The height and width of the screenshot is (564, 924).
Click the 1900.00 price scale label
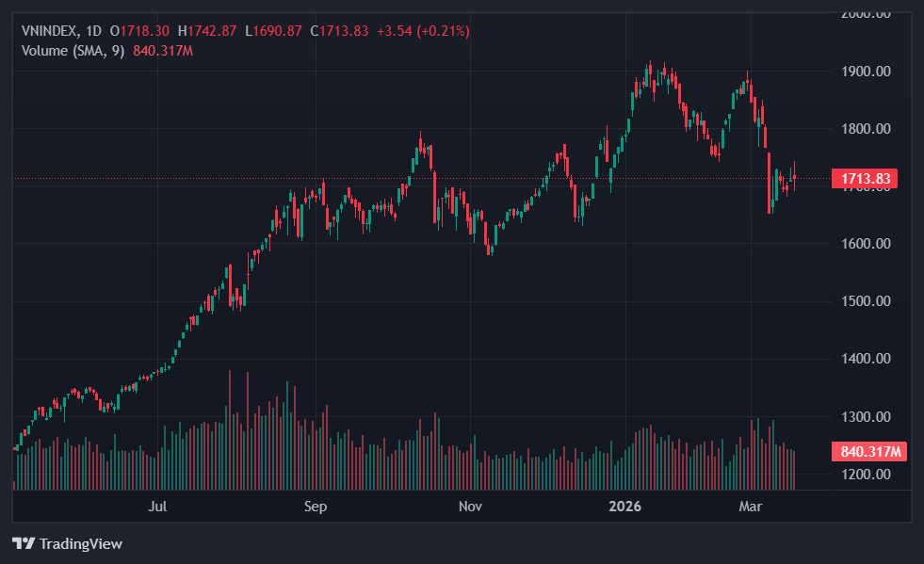(866, 72)
